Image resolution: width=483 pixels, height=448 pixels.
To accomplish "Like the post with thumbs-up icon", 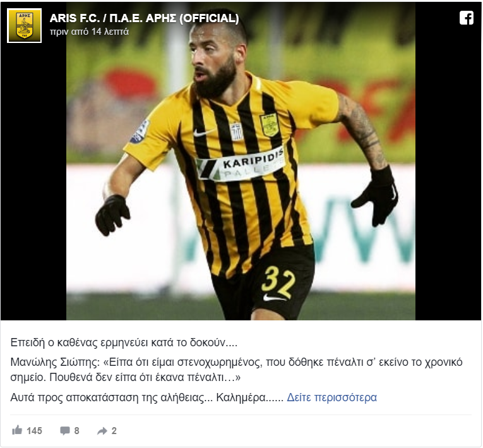I will [17, 430].
